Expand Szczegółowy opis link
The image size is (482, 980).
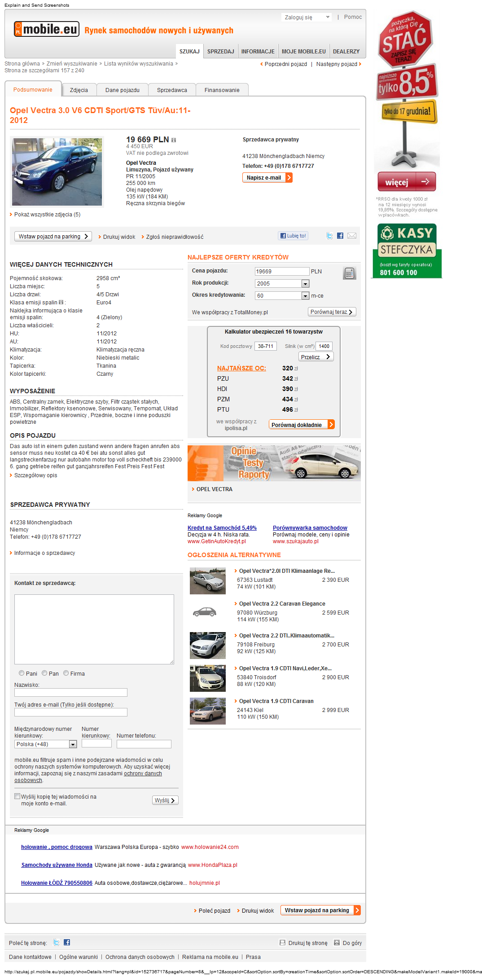pyautogui.click(x=36, y=475)
